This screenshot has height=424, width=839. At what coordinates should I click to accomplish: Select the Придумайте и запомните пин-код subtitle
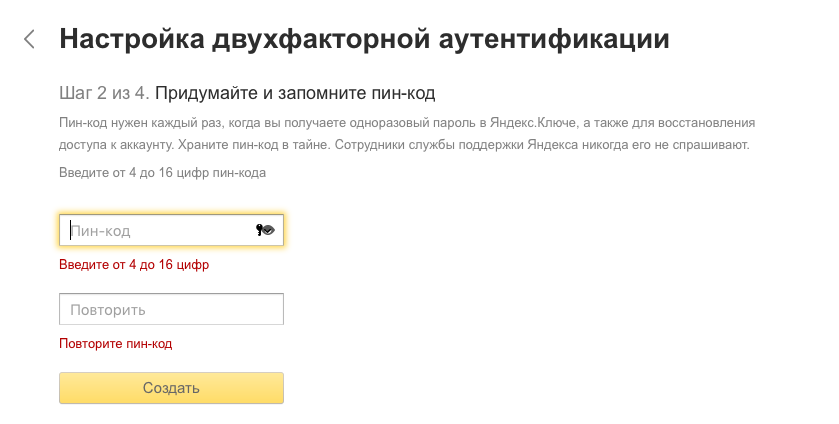coord(296,93)
